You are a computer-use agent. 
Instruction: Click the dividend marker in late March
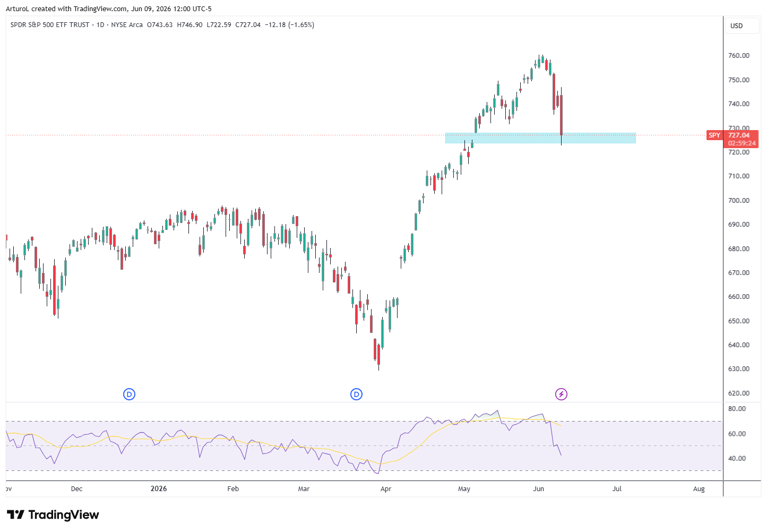[356, 394]
